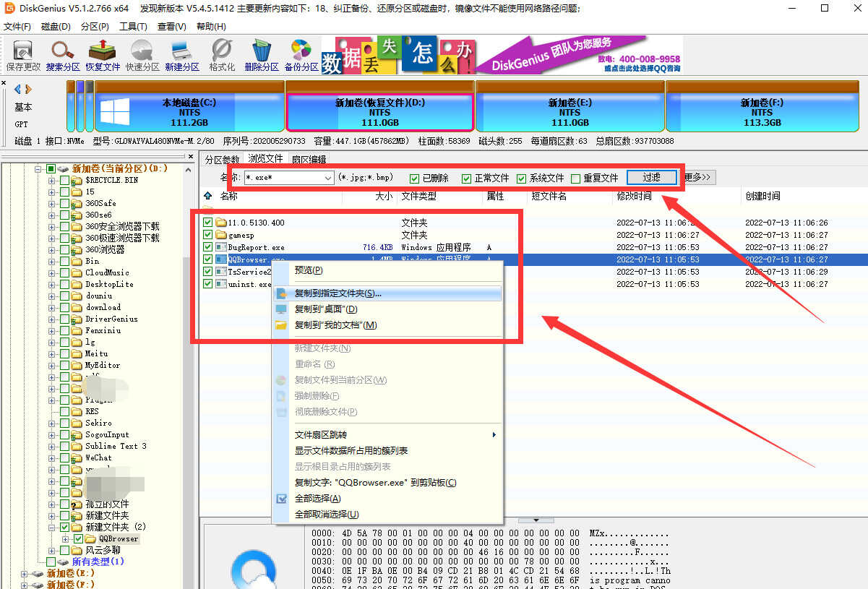Expand the preview pane divider arrow
This screenshot has height=589, width=868.
(536, 520)
